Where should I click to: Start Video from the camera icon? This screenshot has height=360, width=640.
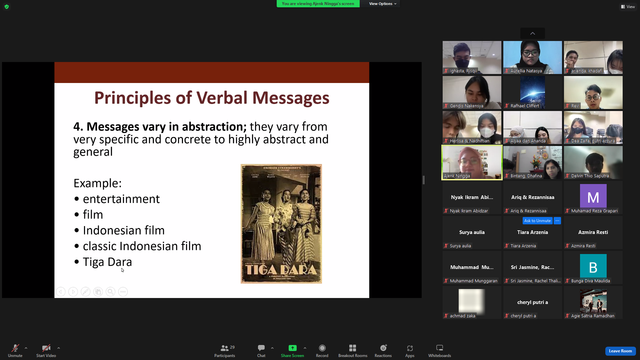coord(46,350)
